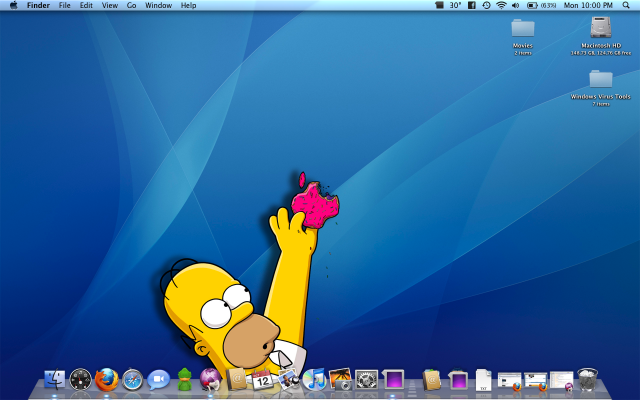Click the Mon 10:00 PM clock

[588, 5]
